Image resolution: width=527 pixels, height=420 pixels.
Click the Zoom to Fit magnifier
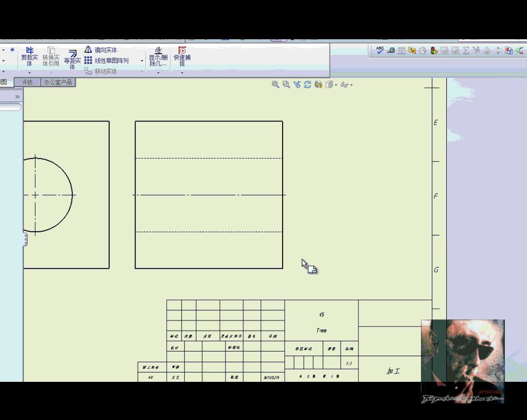click(275, 84)
